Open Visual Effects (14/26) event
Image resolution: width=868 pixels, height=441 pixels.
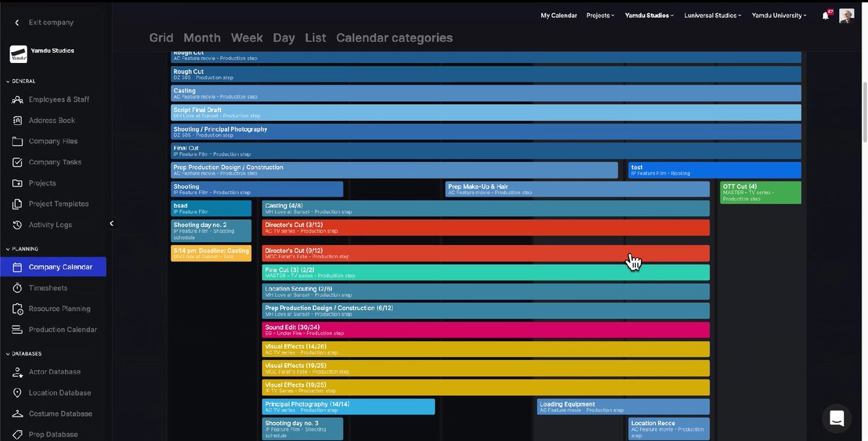click(x=485, y=348)
